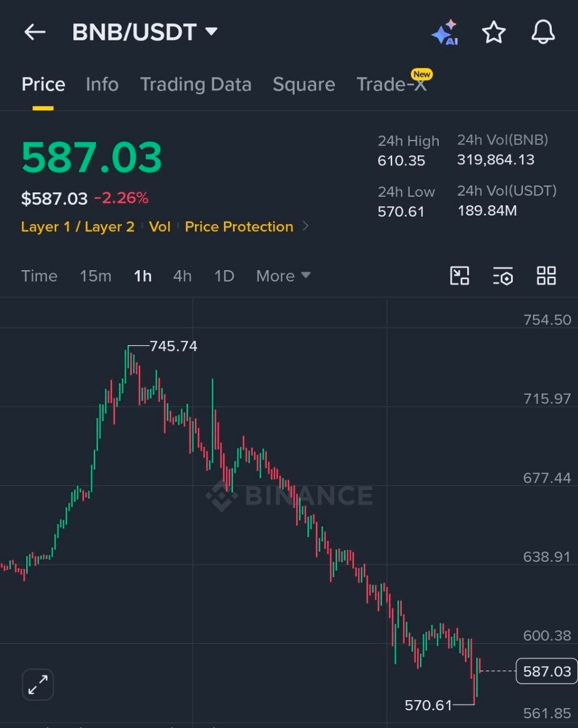The height and width of the screenshot is (728, 578).
Task: Click the 24h Vol(BNB) value 319,864.13
Action: coord(496,159)
